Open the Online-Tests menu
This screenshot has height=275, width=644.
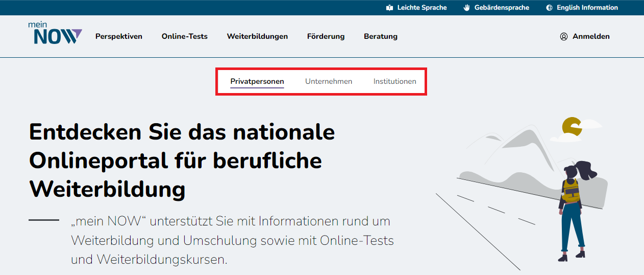185,36
